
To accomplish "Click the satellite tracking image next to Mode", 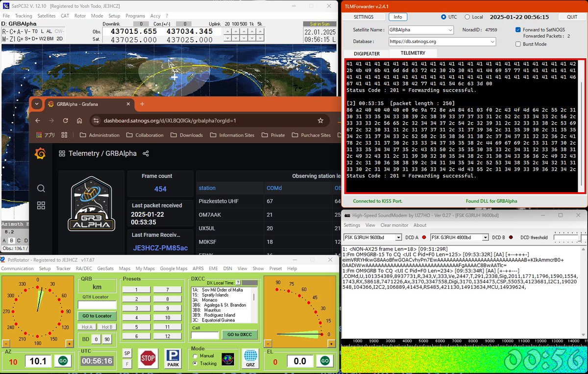I will (228, 359).
